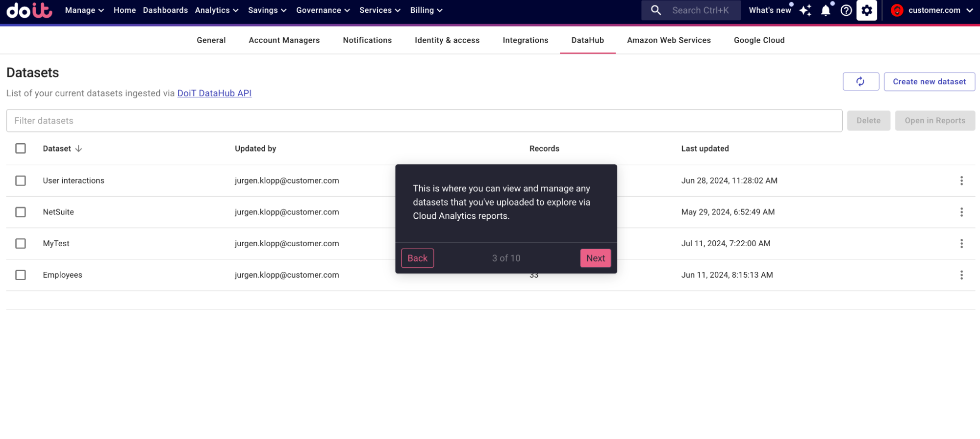Click Jun 28, 2024, 11:28:02 AM

729,181
